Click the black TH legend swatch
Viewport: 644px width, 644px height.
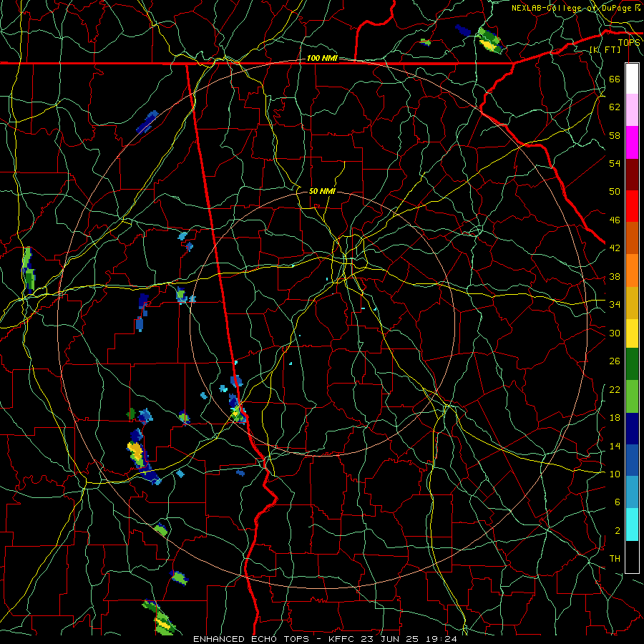click(632, 557)
